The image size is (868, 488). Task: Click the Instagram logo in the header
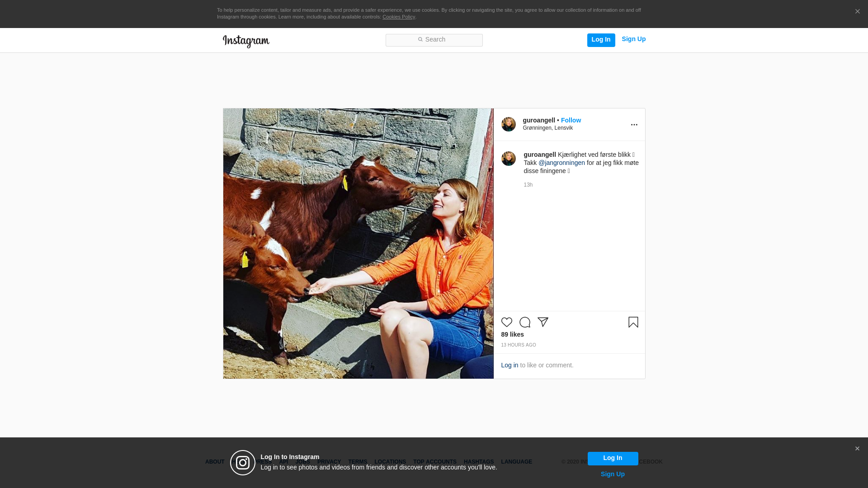[x=246, y=41]
